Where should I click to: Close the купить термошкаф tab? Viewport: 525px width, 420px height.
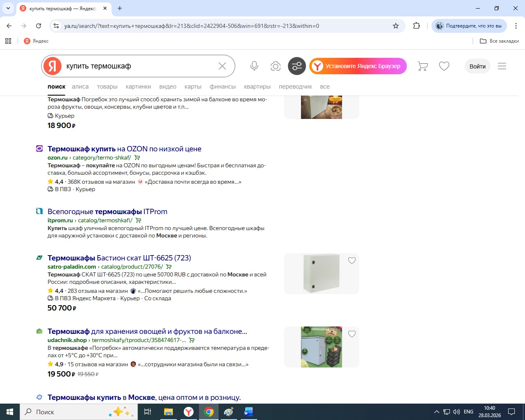pyautogui.click(x=105, y=8)
